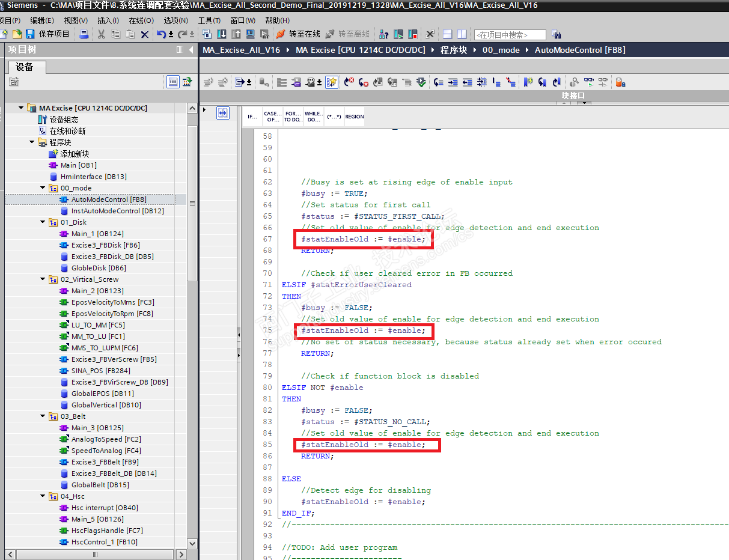Select the 设备 Devices tab

click(x=25, y=67)
